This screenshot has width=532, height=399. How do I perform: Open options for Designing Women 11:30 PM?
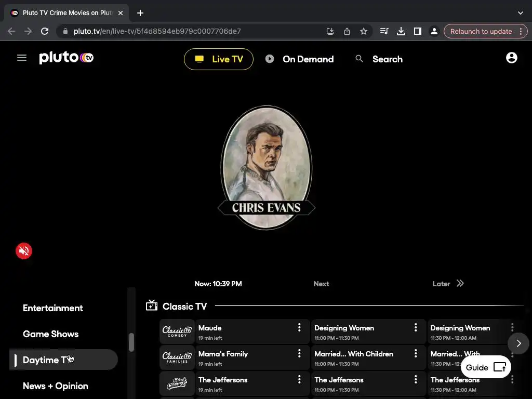(512, 327)
